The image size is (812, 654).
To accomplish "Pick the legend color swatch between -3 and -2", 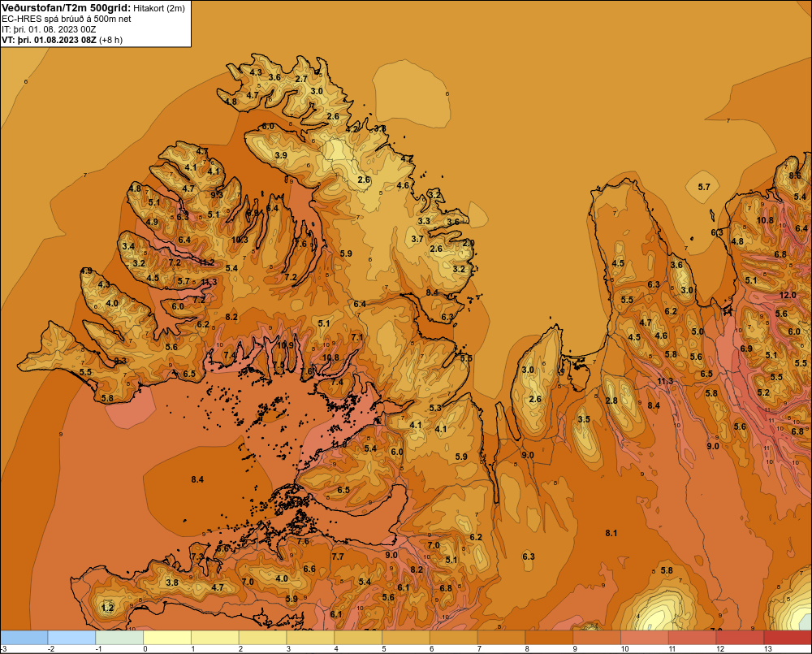I will point(24,638).
